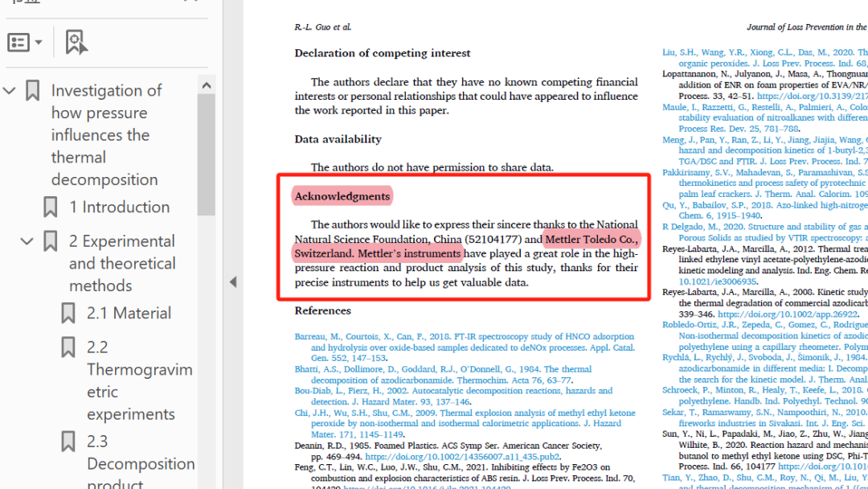Image resolution: width=868 pixels, height=489 pixels.
Task: Click the 'Acknowledgments' highlighted heading
Action: tap(342, 196)
